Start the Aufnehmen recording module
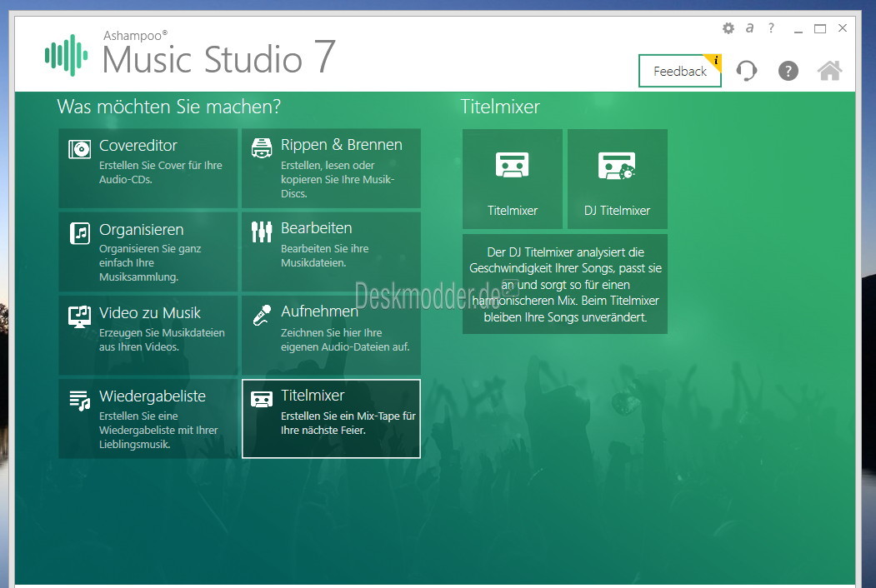 pyautogui.click(x=331, y=335)
